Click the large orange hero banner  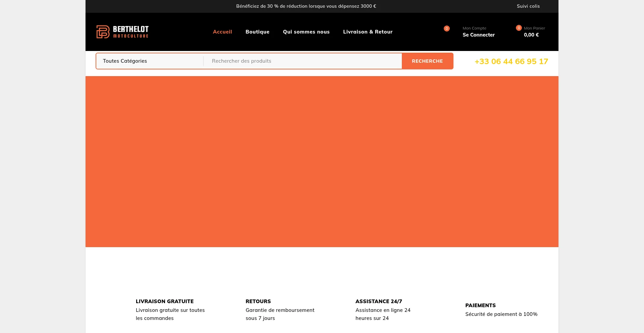tap(322, 162)
